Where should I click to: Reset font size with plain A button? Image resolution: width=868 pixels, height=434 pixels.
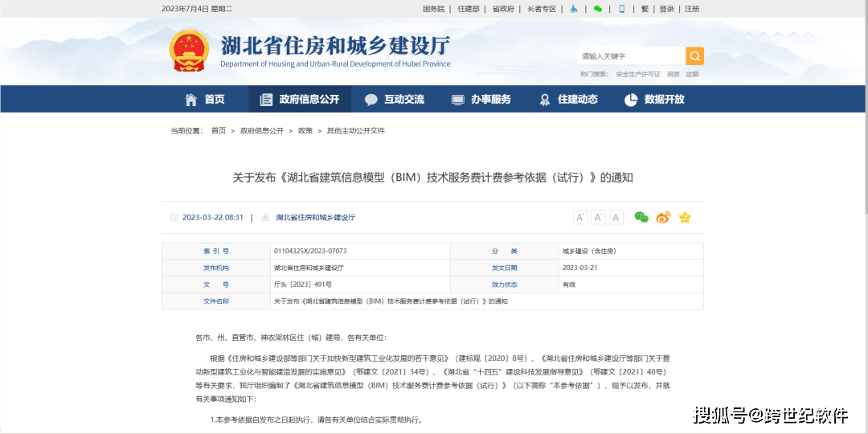click(x=616, y=218)
